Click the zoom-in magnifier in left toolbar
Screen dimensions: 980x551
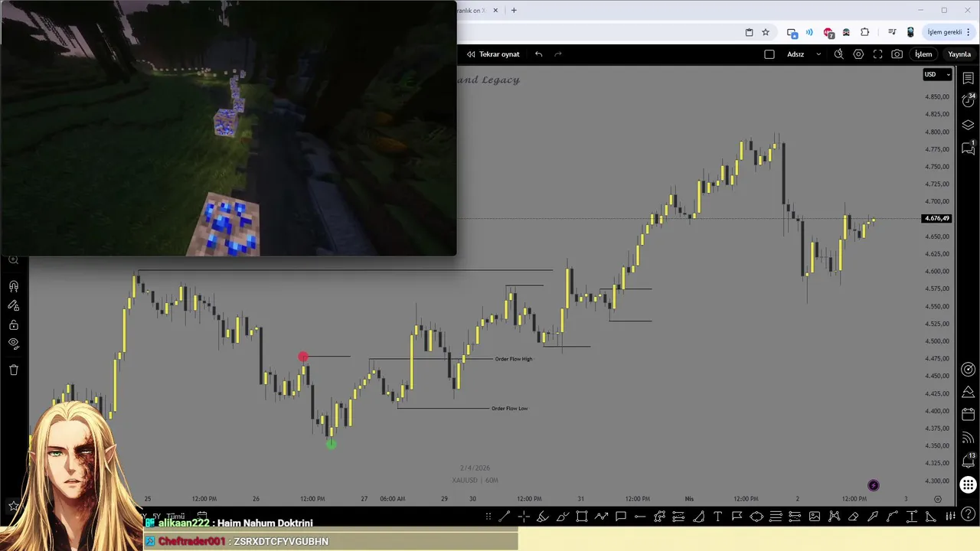(x=14, y=260)
